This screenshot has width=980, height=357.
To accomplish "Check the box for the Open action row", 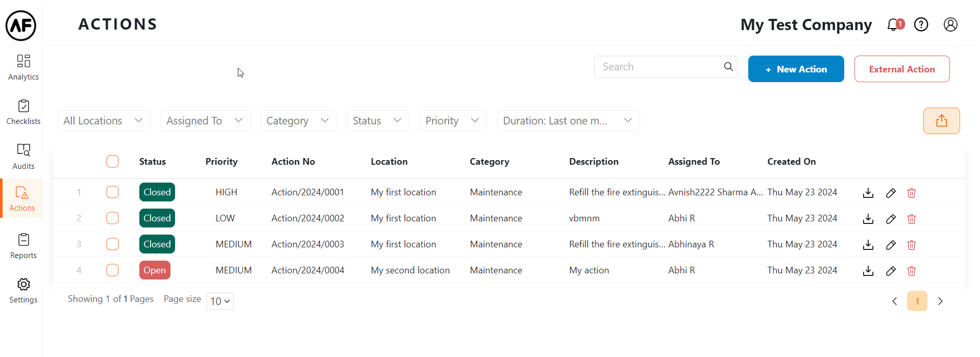I will tap(112, 270).
